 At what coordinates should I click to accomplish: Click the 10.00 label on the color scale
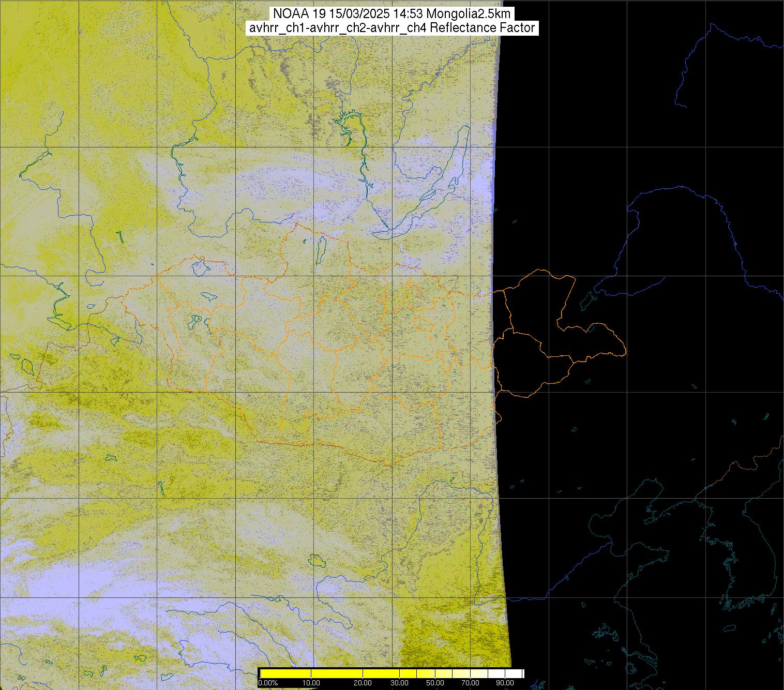point(311,683)
